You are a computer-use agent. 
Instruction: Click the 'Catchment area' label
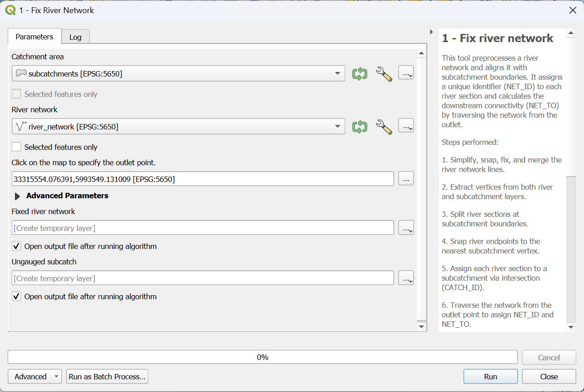point(38,57)
